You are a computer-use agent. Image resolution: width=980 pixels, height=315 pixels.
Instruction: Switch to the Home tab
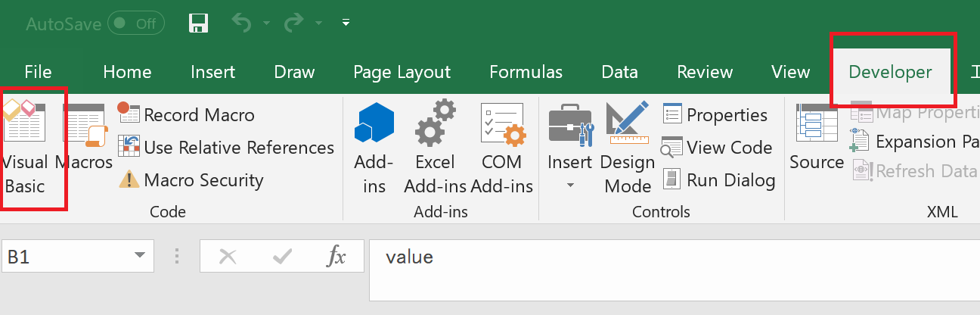[127, 72]
